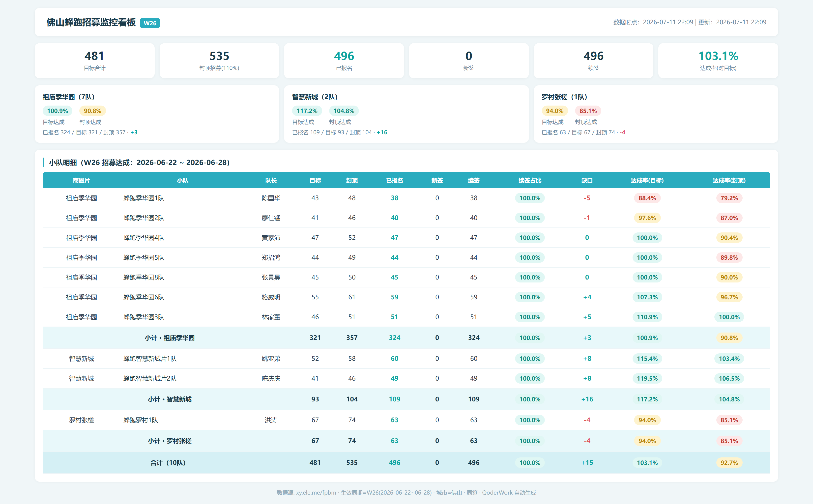Open the 目标合计 481 summary card
813x504 pixels.
pyautogui.click(x=94, y=61)
